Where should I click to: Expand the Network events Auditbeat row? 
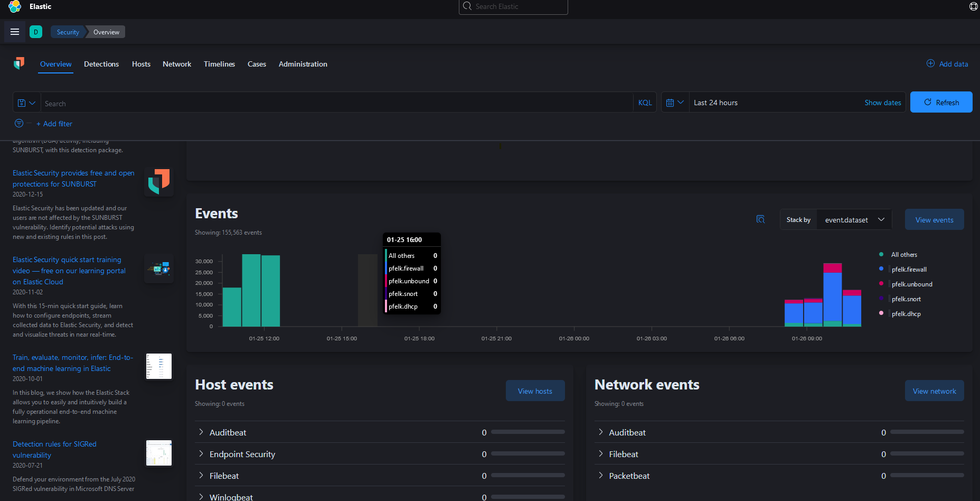pos(600,432)
